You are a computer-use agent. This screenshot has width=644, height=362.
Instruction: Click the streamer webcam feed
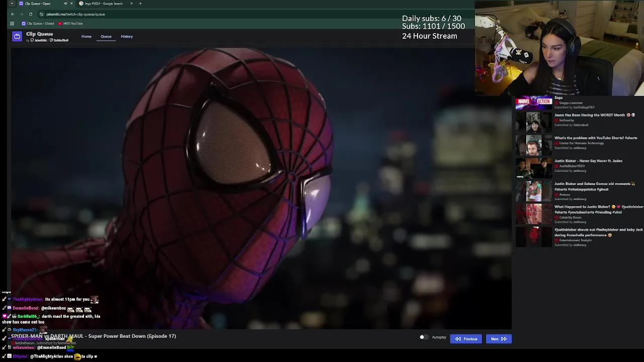559,48
